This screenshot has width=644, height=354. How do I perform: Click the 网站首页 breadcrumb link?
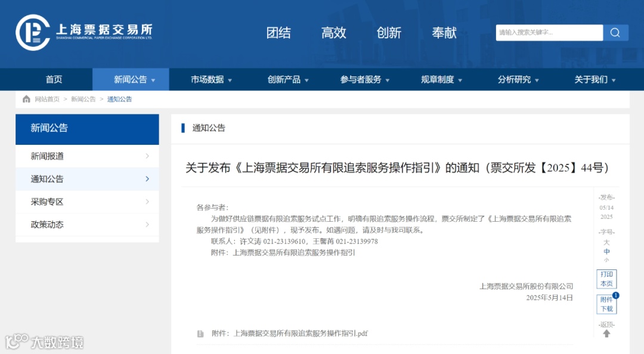(47, 99)
